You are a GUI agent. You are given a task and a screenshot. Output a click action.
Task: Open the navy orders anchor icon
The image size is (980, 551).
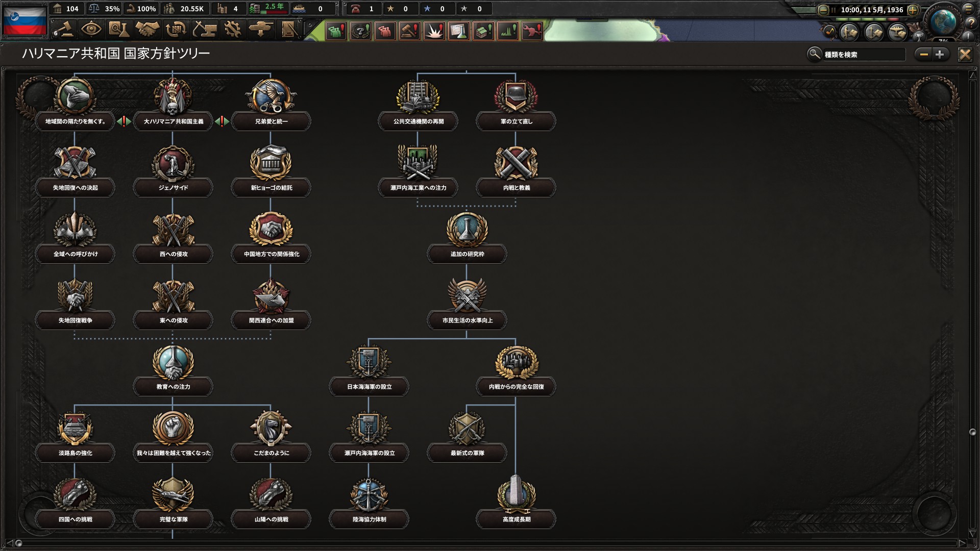(874, 32)
